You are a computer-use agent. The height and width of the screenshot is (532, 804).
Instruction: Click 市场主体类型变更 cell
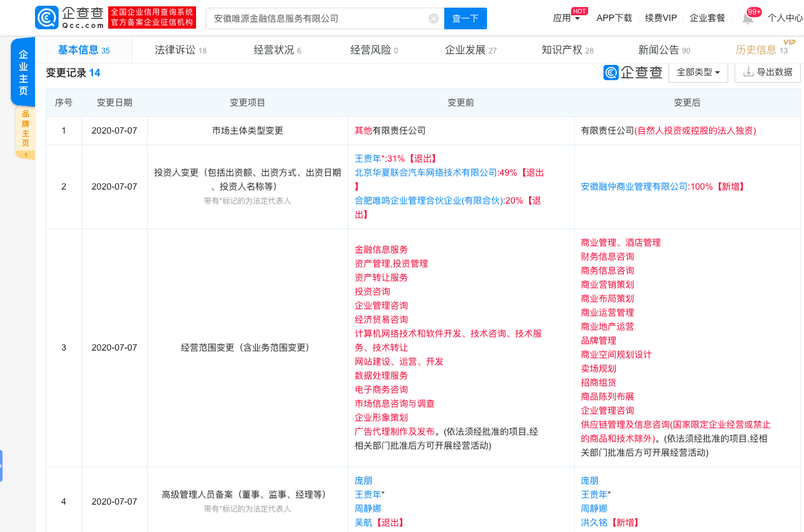[248, 130]
